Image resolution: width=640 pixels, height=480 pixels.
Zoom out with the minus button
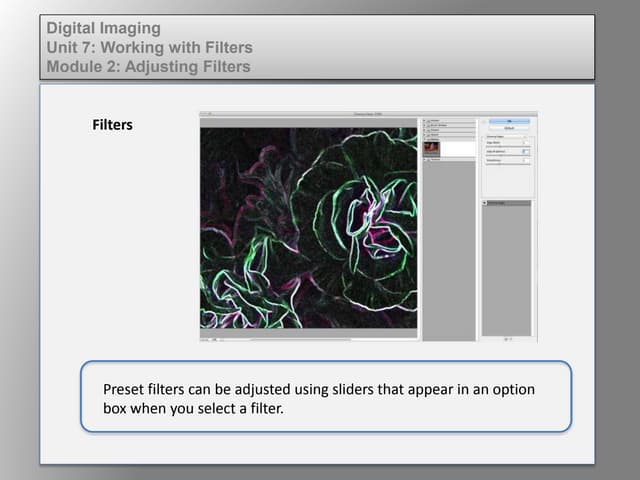point(203,338)
